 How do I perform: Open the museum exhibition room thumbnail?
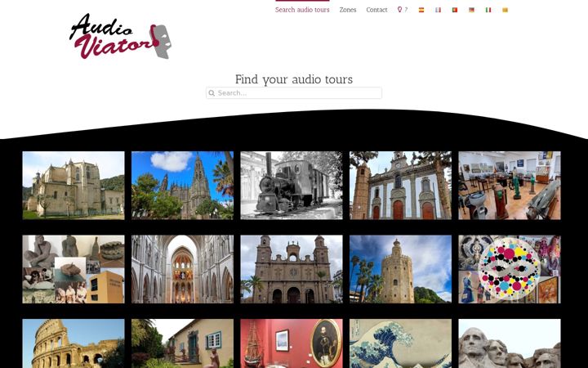[510, 186]
